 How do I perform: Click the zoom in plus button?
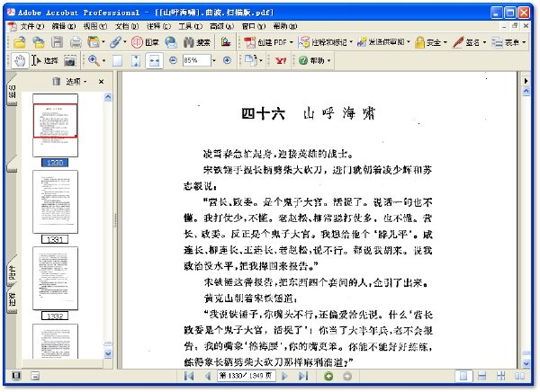coord(227,60)
